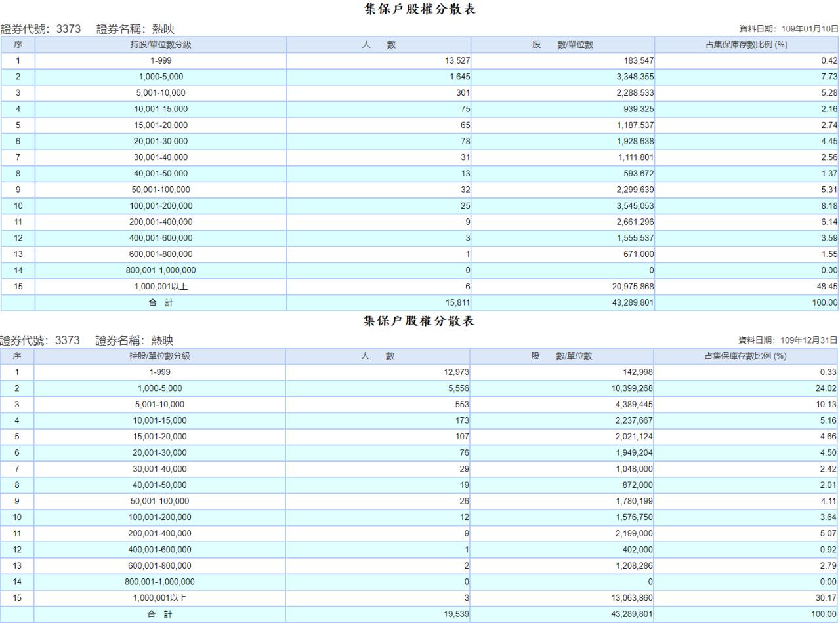Click 占集保庫存數比例 header in the top table
This screenshot has width=840, height=623.
(x=745, y=45)
